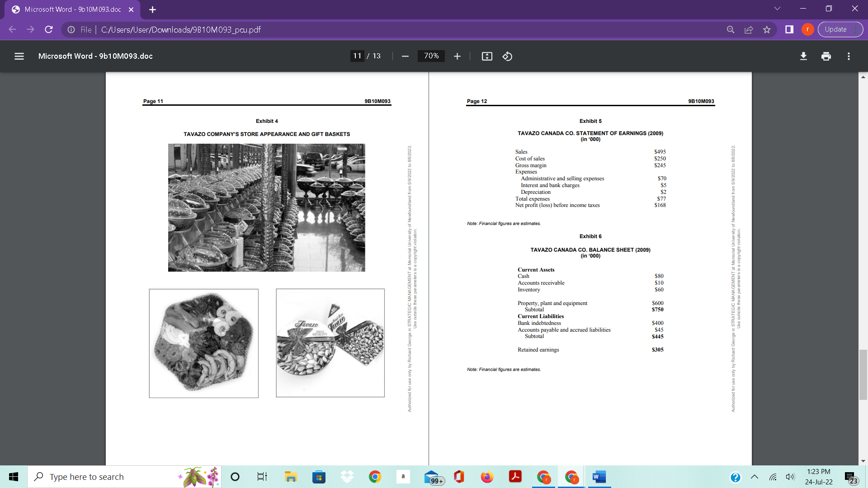Zoom out using the minus icon
Image resolution: width=868 pixels, height=488 pixels.
pyautogui.click(x=405, y=56)
